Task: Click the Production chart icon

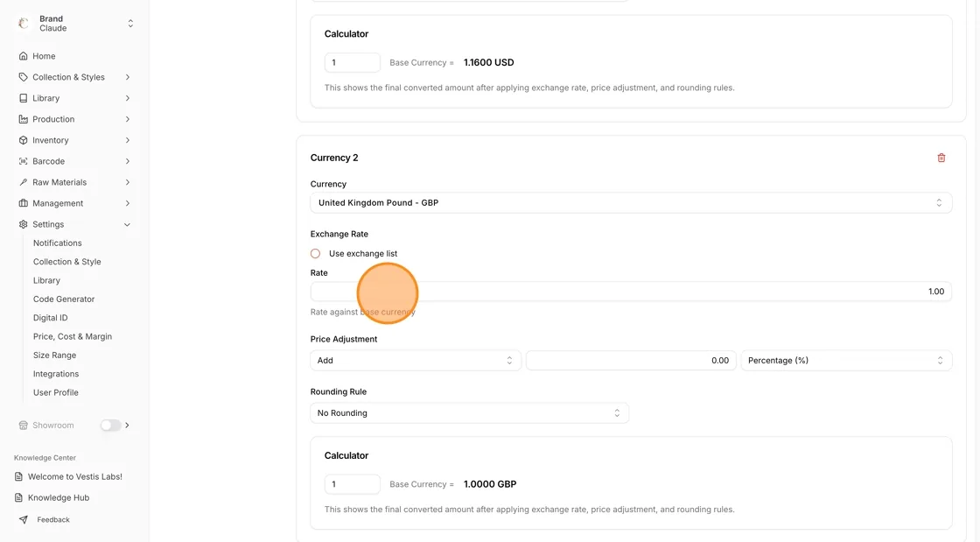Action: coord(23,119)
